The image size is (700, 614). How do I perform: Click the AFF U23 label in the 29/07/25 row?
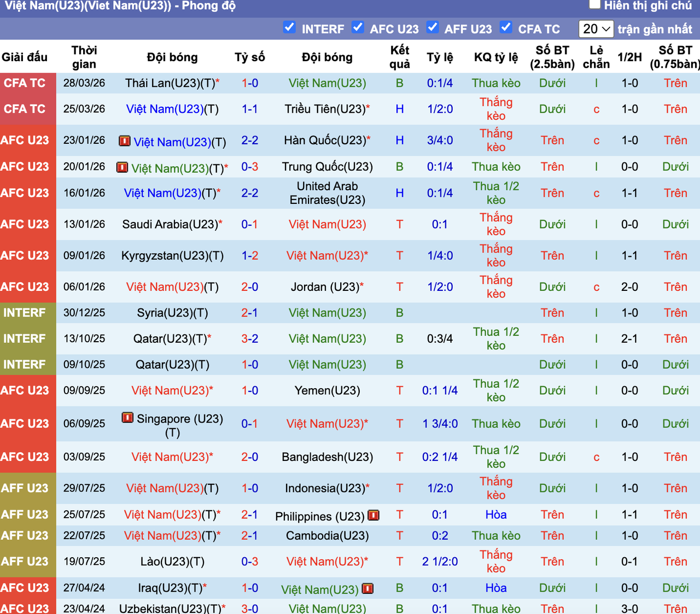click(25, 488)
